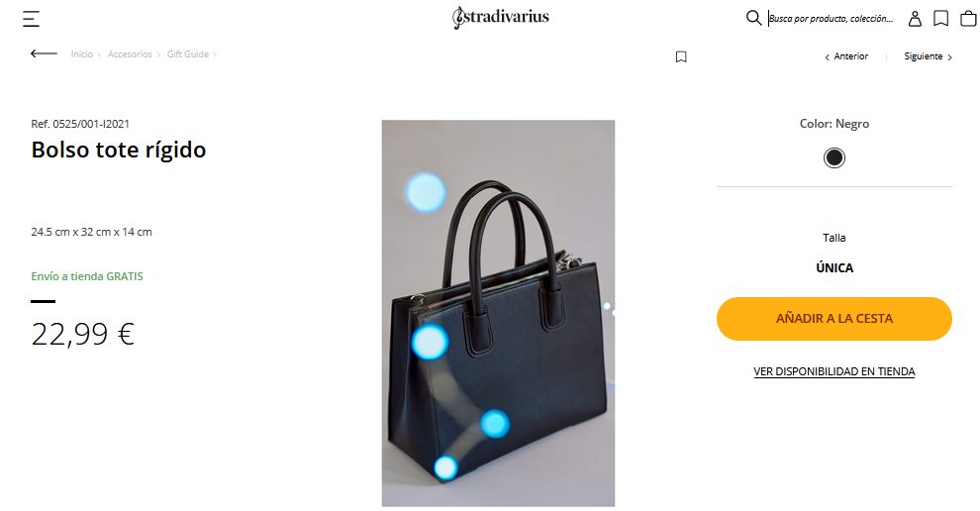Image resolution: width=980 pixels, height=511 pixels.
Task: Open the shopping bag icon
Action: [968, 19]
